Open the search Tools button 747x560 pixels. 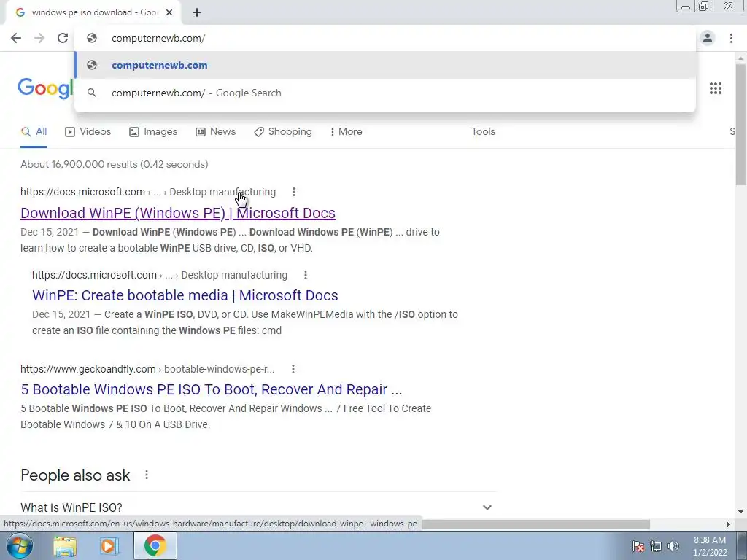pyautogui.click(x=483, y=132)
